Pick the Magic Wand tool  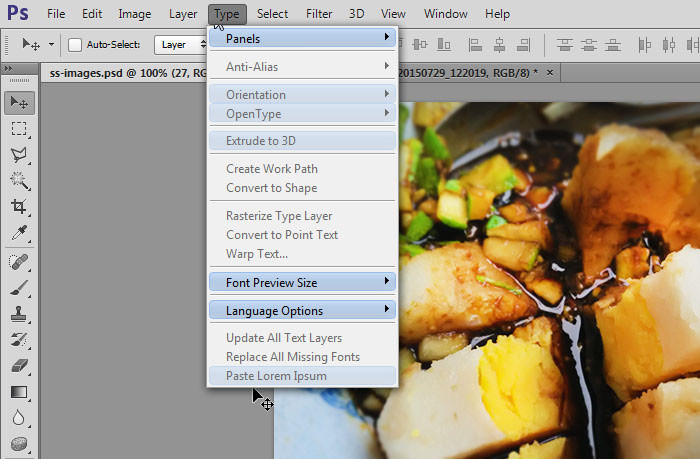pos(19,181)
